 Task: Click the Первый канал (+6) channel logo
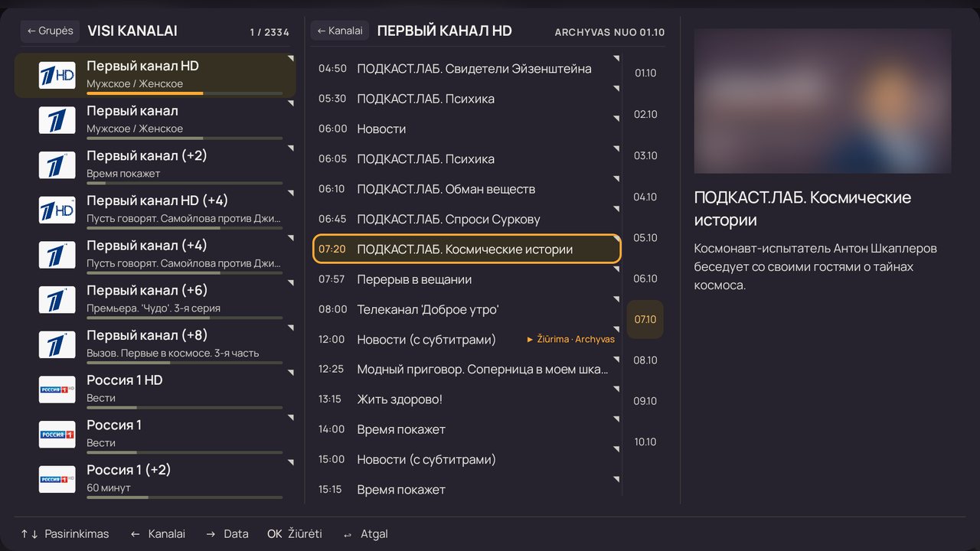tap(57, 300)
